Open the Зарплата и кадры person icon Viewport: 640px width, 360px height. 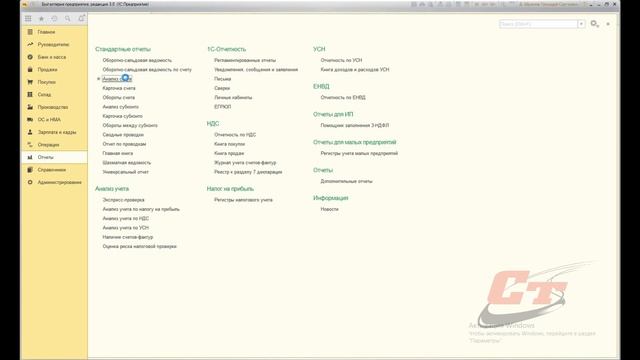pos(30,132)
